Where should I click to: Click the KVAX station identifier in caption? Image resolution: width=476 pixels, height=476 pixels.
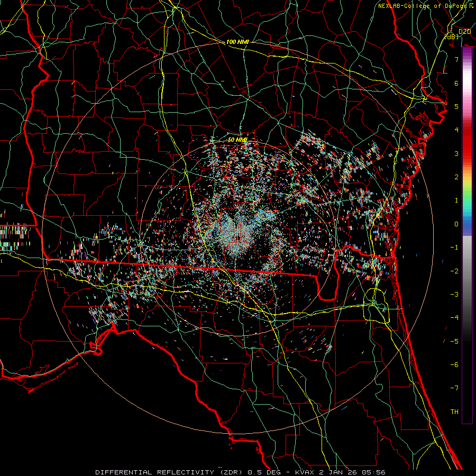click(x=305, y=472)
